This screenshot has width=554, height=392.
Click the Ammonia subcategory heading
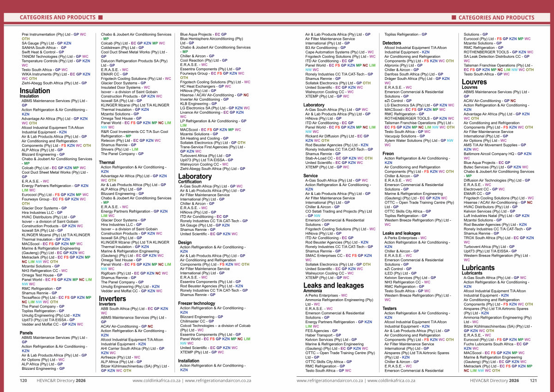(313, 291)
